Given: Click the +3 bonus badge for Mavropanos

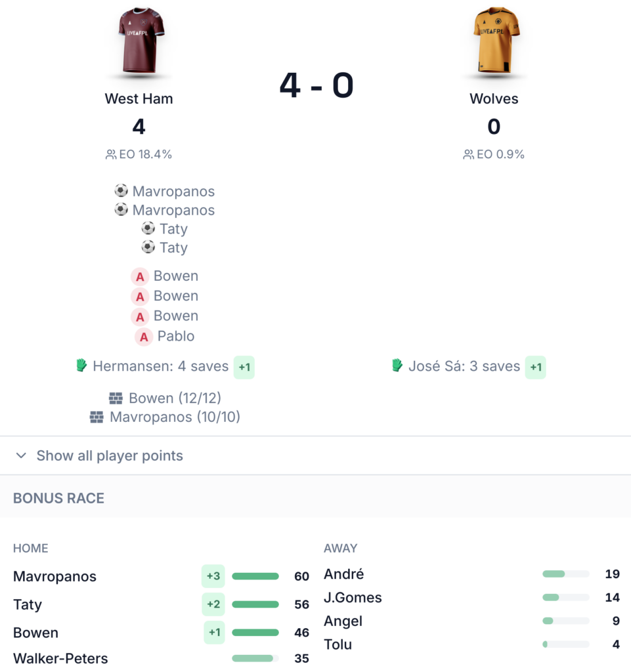Looking at the screenshot, I should 213,576.
